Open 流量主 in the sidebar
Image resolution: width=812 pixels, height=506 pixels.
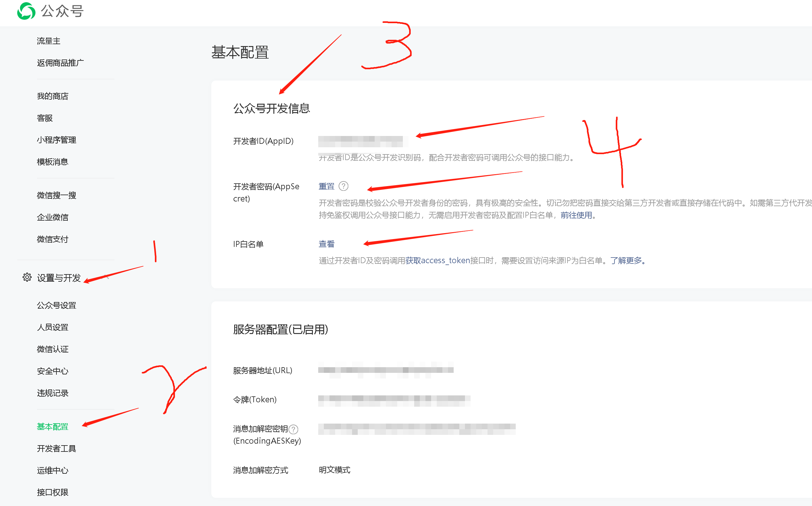(x=49, y=41)
